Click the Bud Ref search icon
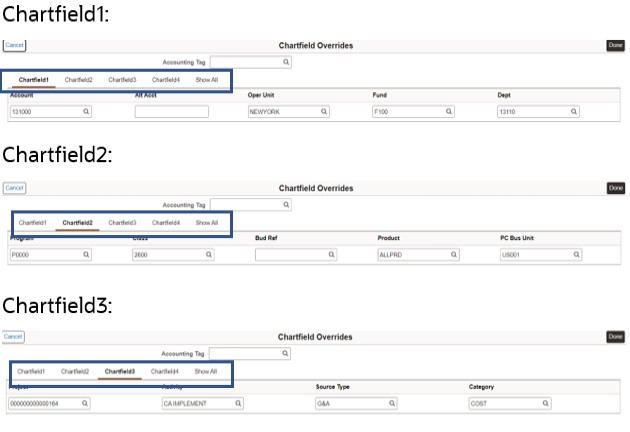630x432 pixels. tap(331, 255)
